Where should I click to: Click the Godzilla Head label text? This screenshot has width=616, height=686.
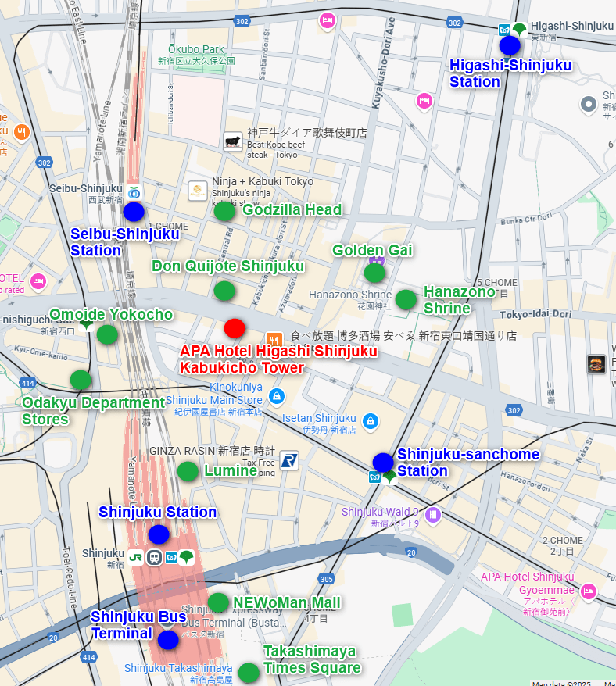[292, 209]
